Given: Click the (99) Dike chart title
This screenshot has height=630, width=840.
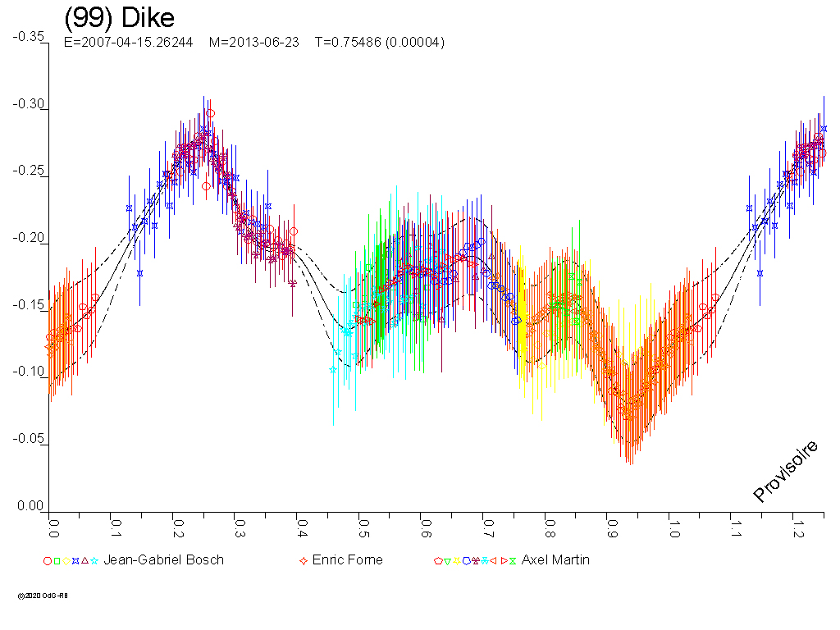Looking at the screenshot, I should [x=119, y=18].
